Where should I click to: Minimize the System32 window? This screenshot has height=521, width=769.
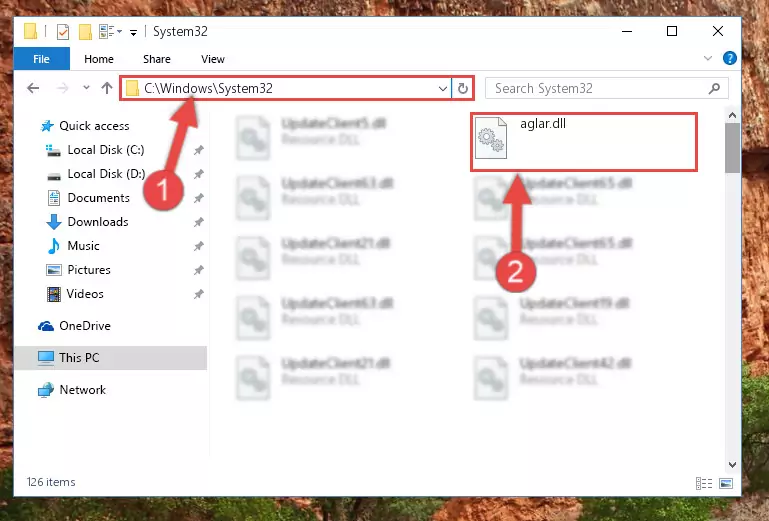click(627, 31)
